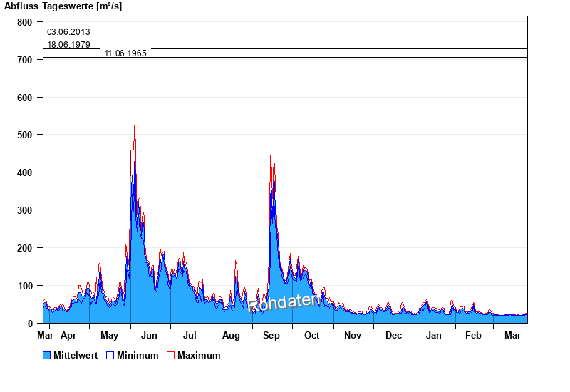Click the Jan month label on x-axis
This screenshot has height=392, width=570.
coord(434,335)
